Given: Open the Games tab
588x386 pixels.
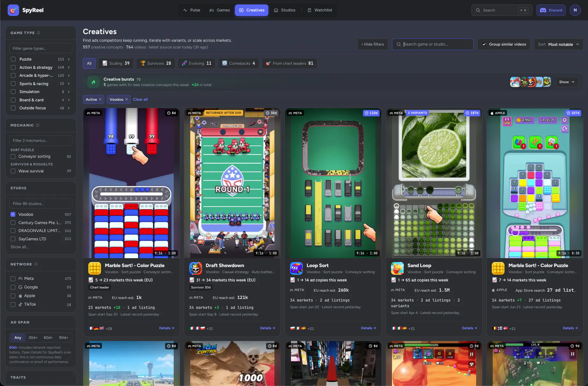Looking at the screenshot, I should (220, 10).
